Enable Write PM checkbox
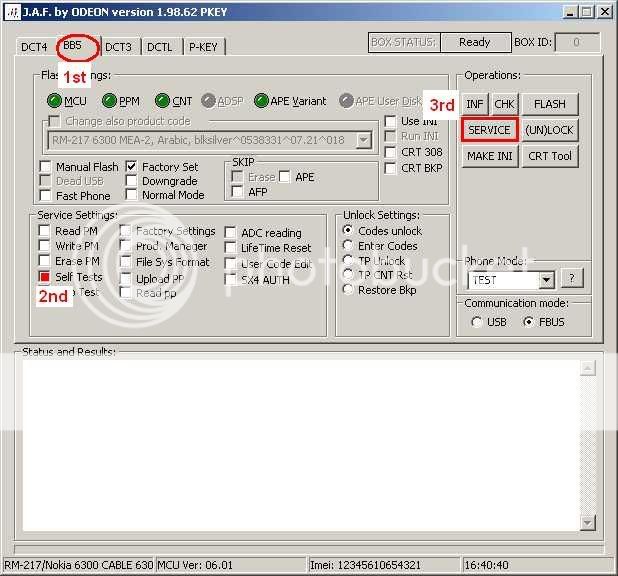 [45, 246]
